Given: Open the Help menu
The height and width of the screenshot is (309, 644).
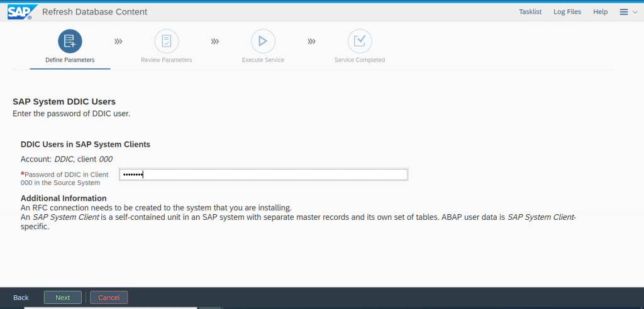Looking at the screenshot, I should pos(601,12).
